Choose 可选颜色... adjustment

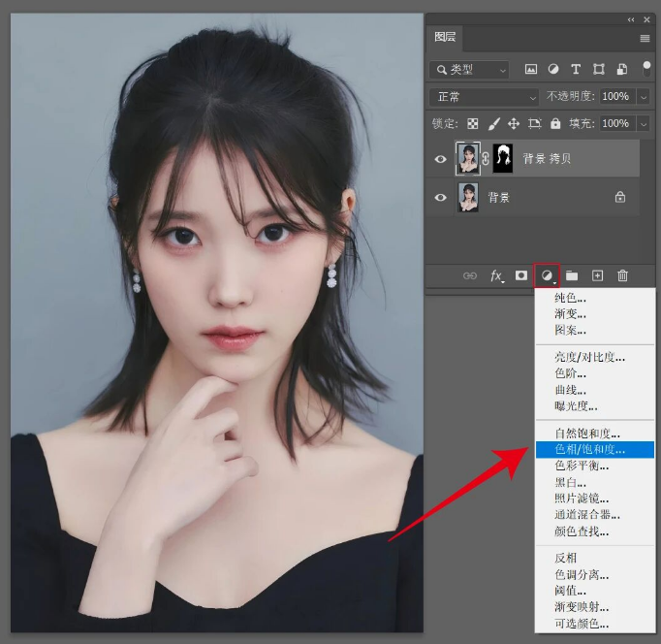click(x=595, y=624)
